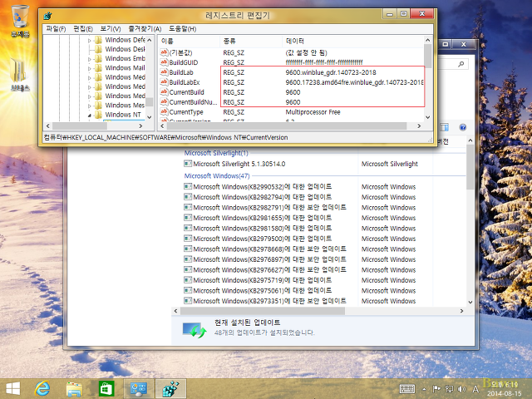This screenshot has width=532, height=399.
Task: Open the Start button on taskbar
Action: coord(13,388)
